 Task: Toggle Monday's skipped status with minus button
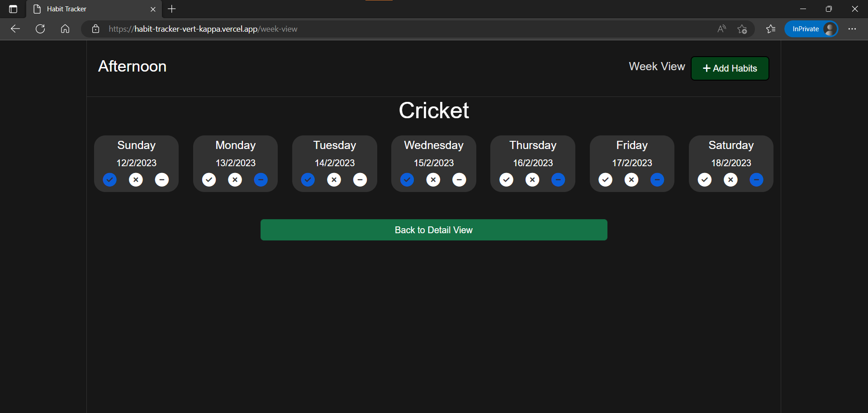coord(261,180)
